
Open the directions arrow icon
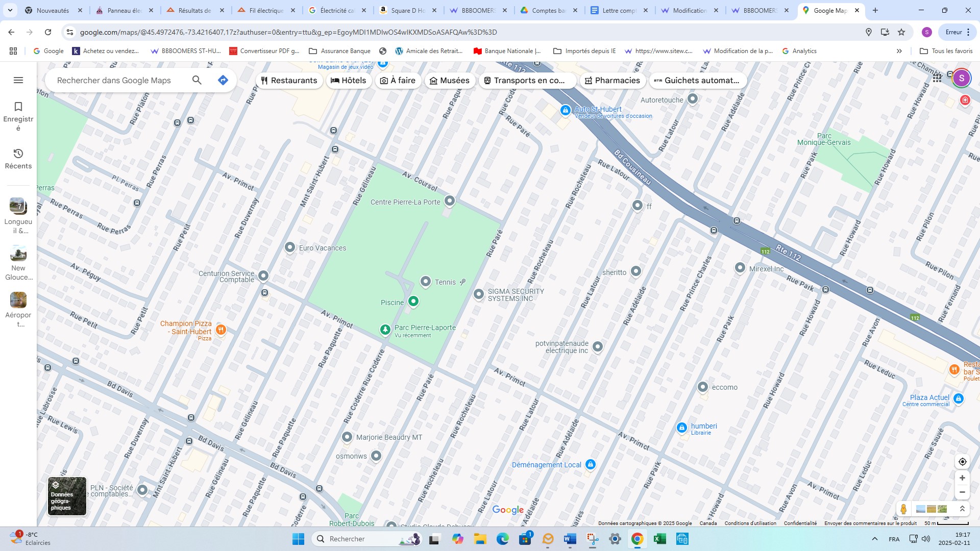click(x=223, y=80)
